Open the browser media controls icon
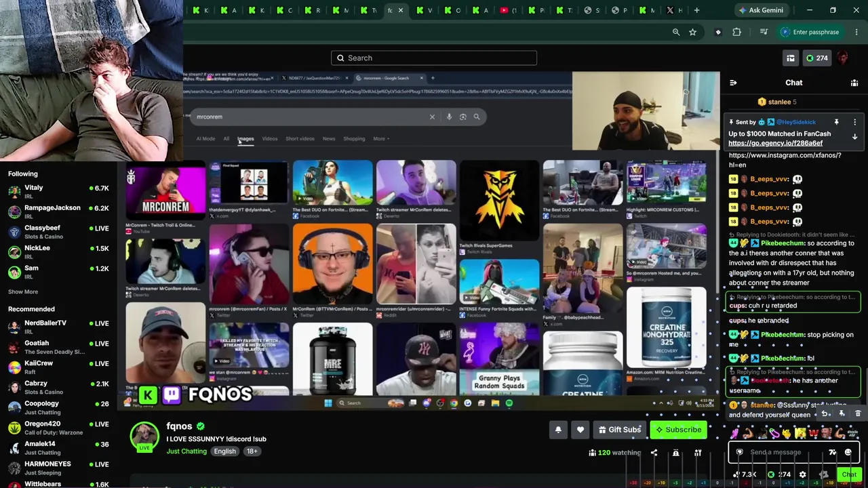This screenshot has height=488, width=868. click(x=764, y=32)
